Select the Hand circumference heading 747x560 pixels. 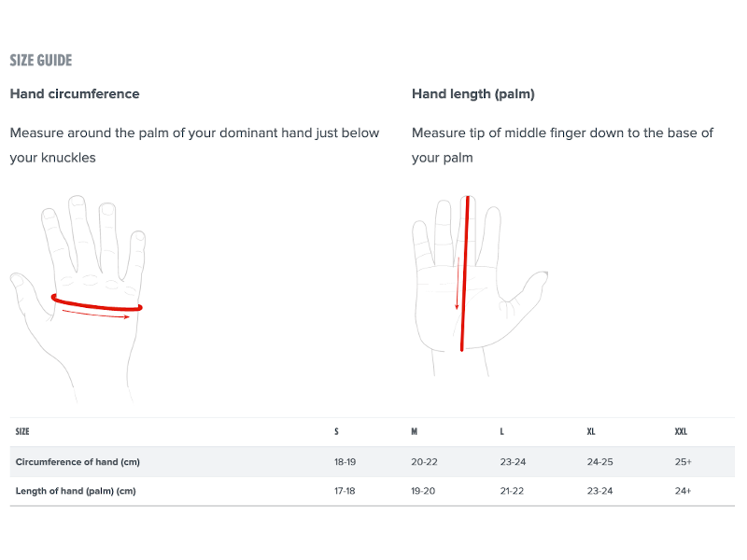click(x=75, y=94)
